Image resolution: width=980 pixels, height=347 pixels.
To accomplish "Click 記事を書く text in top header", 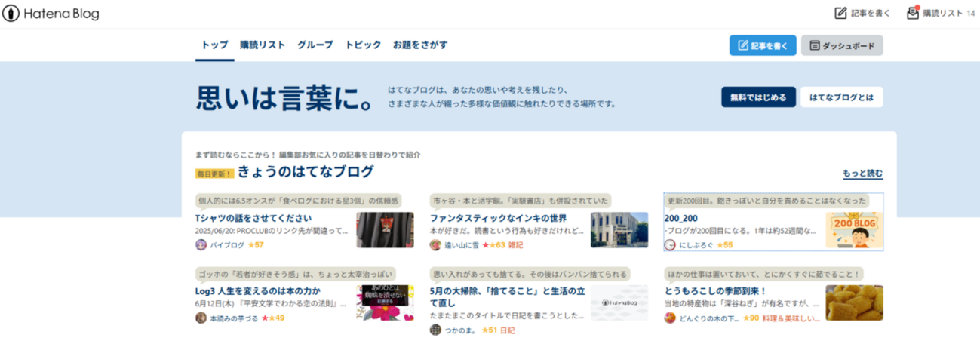I will 871,14.
